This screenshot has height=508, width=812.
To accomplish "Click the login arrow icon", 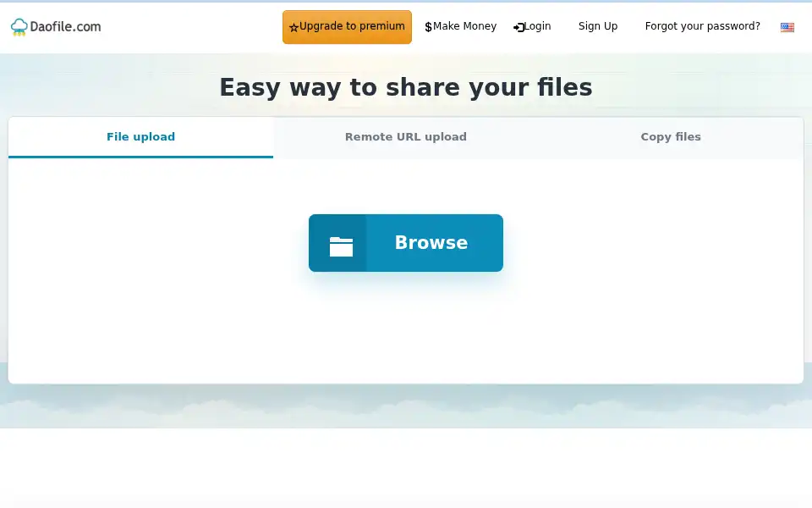I will (518, 27).
